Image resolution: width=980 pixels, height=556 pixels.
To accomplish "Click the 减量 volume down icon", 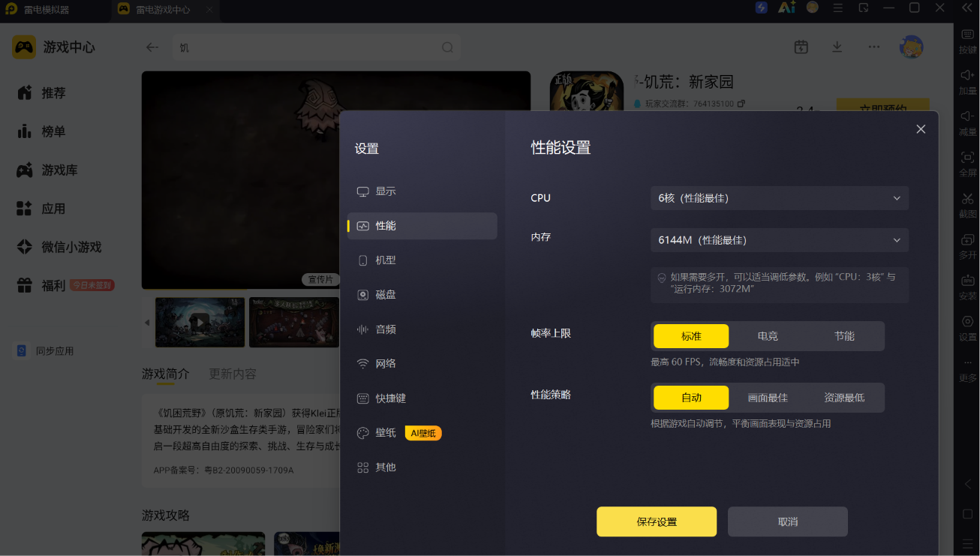I will coord(967,116).
